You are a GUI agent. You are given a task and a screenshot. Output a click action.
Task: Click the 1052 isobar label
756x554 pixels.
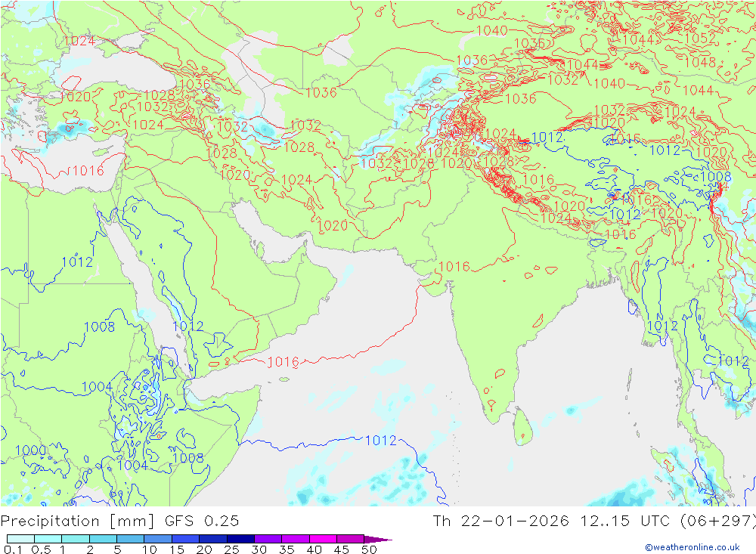tap(700, 39)
